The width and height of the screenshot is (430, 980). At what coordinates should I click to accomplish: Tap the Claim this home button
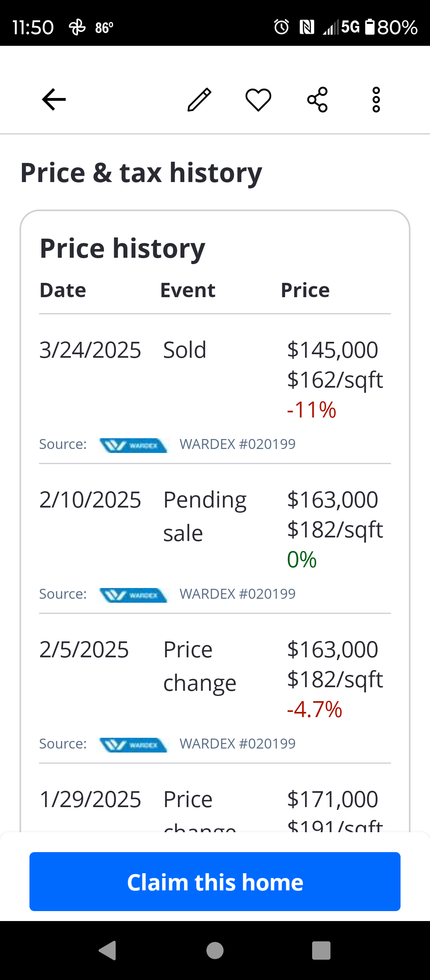[x=215, y=881]
